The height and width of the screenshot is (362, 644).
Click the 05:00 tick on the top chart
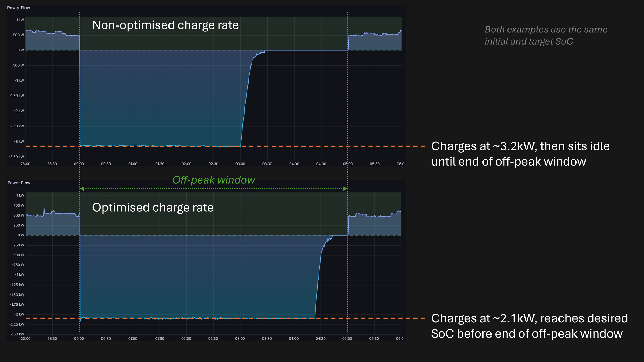coord(348,164)
